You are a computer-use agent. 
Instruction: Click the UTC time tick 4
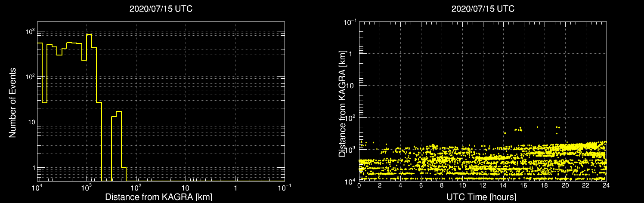pyautogui.click(x=400, y=185)
